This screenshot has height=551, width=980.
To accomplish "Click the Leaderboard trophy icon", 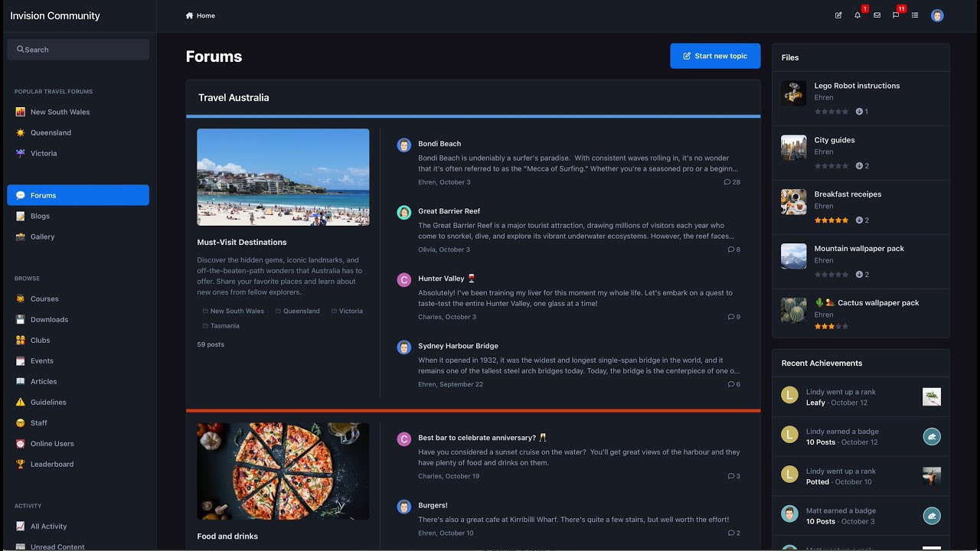I will 21,464.
